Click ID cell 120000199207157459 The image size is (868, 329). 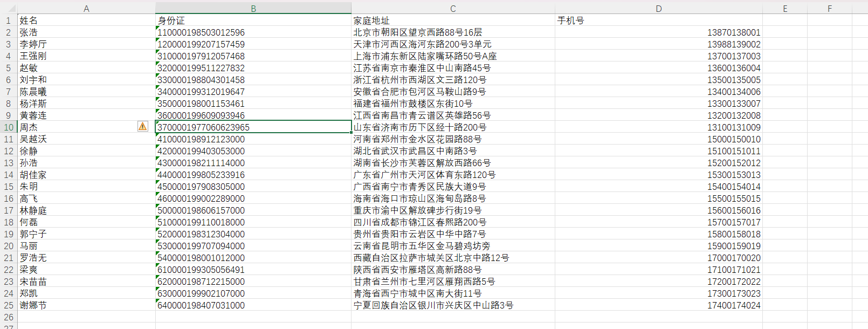click(253, 44)
